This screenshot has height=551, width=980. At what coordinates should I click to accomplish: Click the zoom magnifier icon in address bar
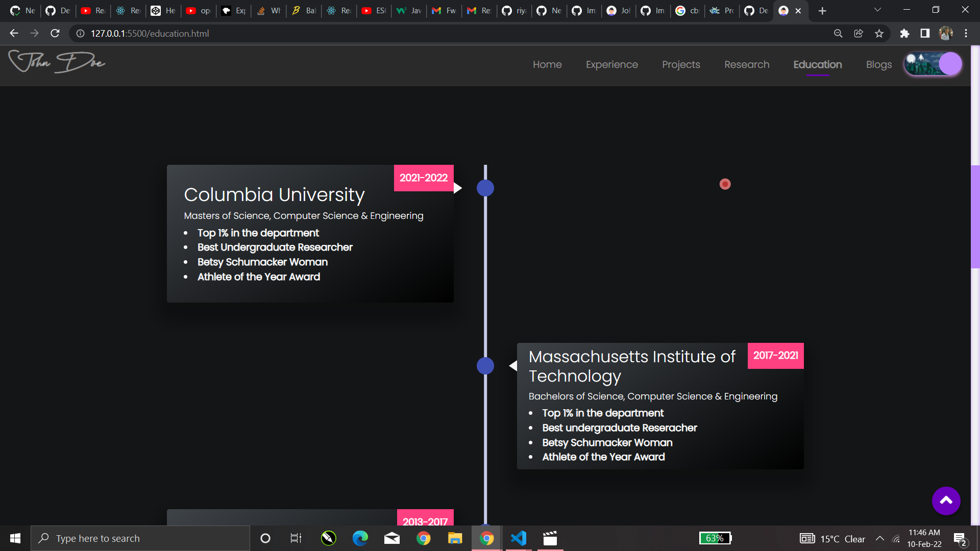click(838, 33)
